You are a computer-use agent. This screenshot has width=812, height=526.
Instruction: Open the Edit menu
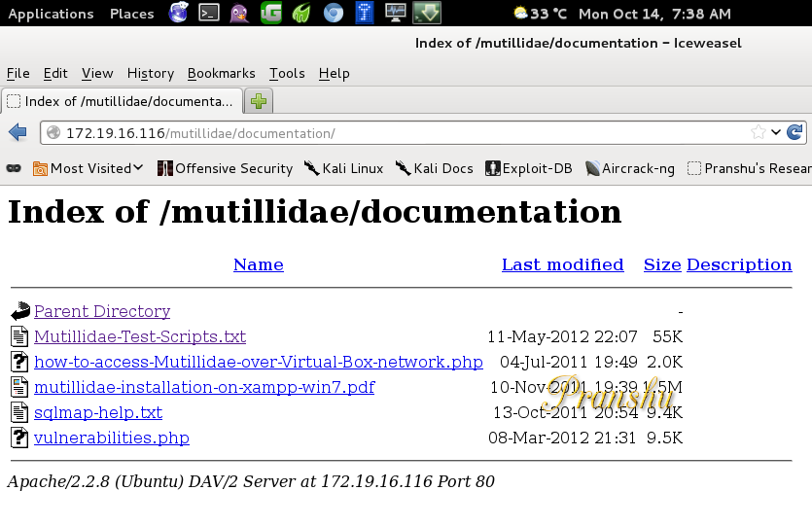[55, 74]
